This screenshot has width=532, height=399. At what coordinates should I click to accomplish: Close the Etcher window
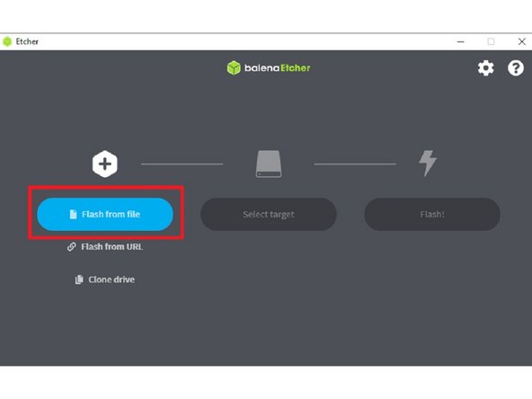click(522, 41)
